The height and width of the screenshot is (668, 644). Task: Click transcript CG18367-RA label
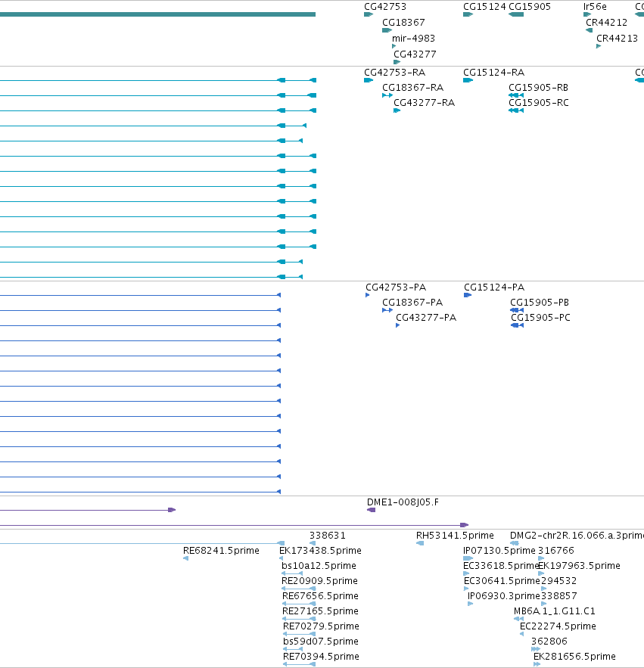412,88
